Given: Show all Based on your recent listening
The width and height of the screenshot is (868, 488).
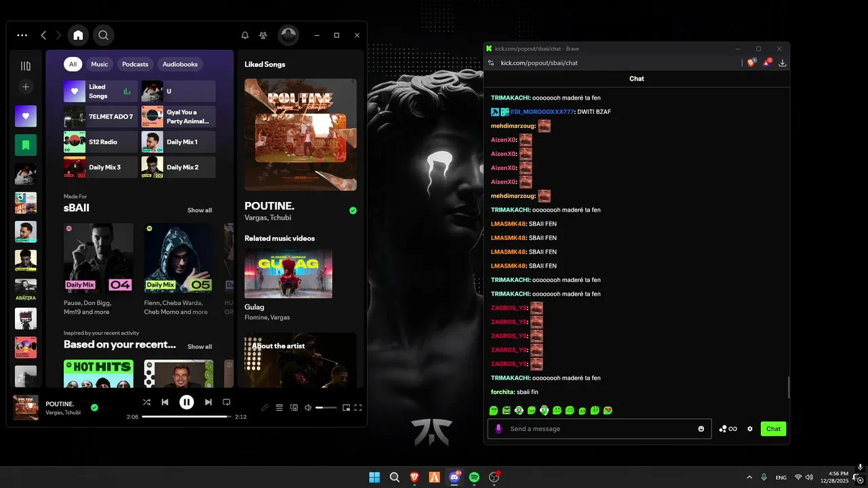Looking at the screenshot, I should (199, 346).
